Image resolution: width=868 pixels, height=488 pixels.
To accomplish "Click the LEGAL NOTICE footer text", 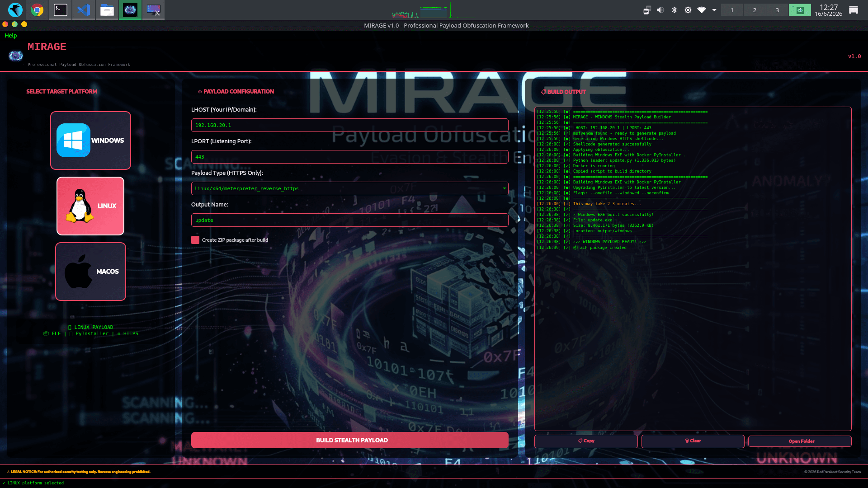I will pos(79,472).
